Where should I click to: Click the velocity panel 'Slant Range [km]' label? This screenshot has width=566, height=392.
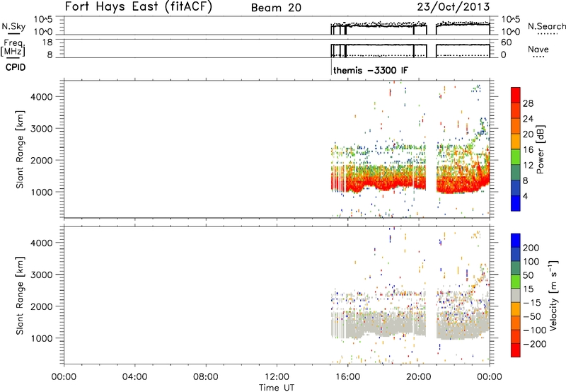click(20, 296)
